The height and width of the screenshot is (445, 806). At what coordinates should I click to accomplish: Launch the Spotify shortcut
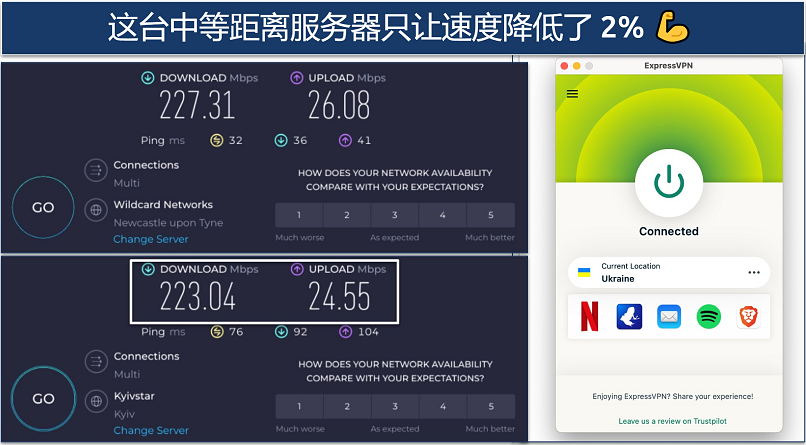[x=708, y=317]
